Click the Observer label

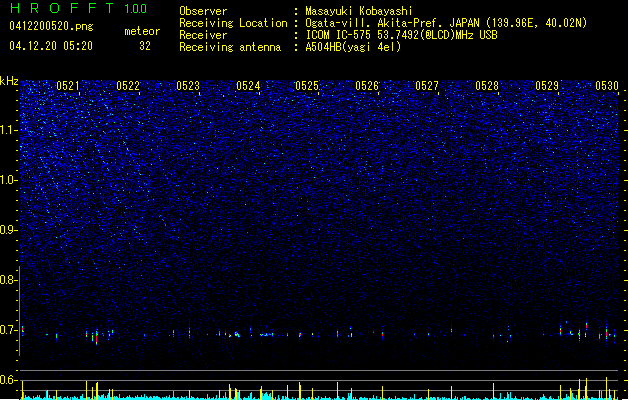click(203, 11)
